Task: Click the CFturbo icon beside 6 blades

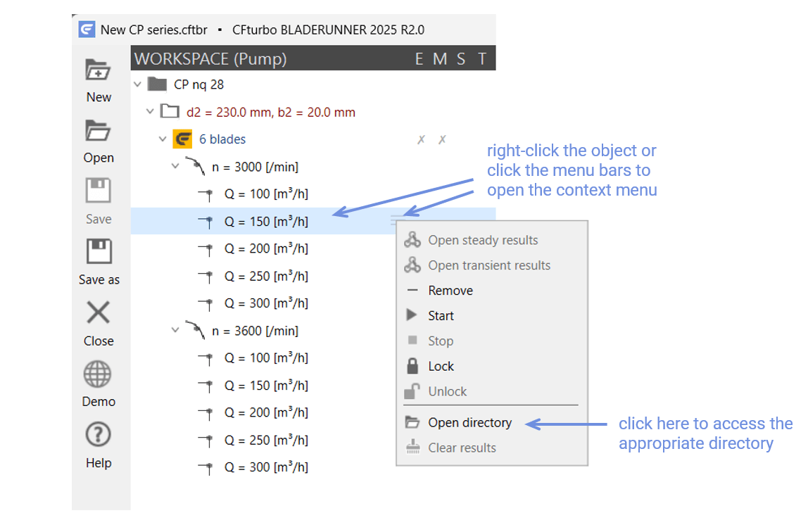Action: [182, 139]
